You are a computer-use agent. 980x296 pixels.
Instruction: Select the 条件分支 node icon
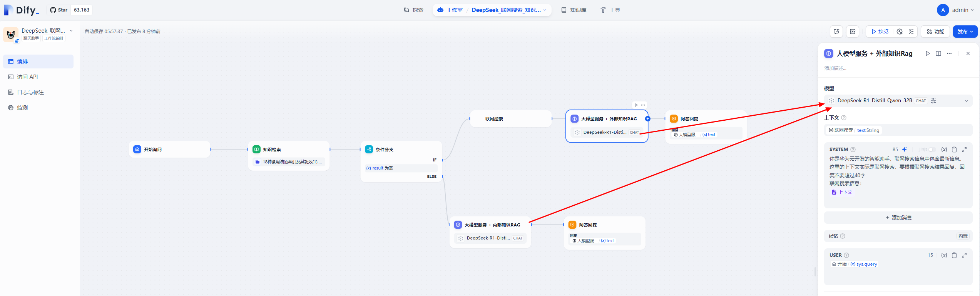[369, 149]
